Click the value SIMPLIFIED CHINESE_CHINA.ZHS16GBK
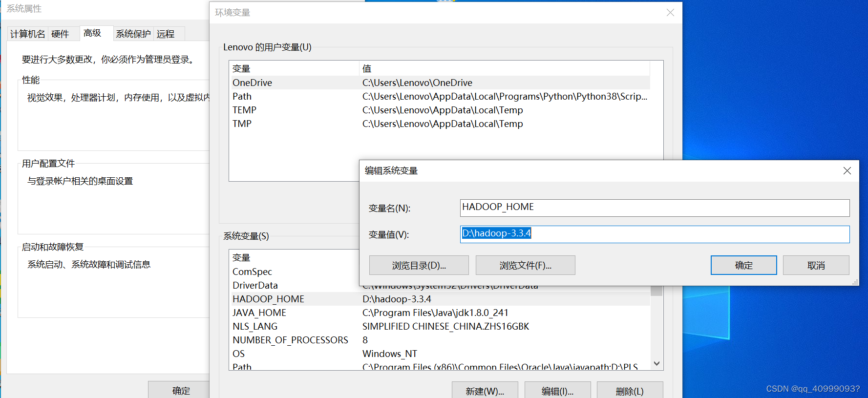The width and height of the screenshot is (868, 398). 445,326
